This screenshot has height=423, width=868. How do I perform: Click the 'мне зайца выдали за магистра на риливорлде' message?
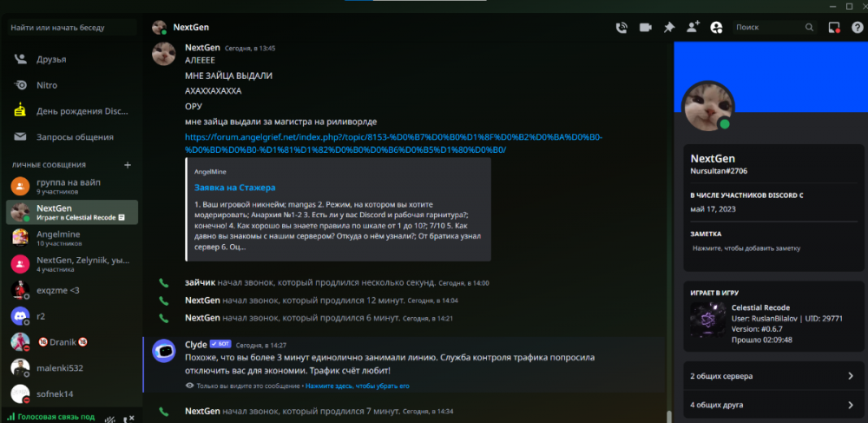point(280,122)
